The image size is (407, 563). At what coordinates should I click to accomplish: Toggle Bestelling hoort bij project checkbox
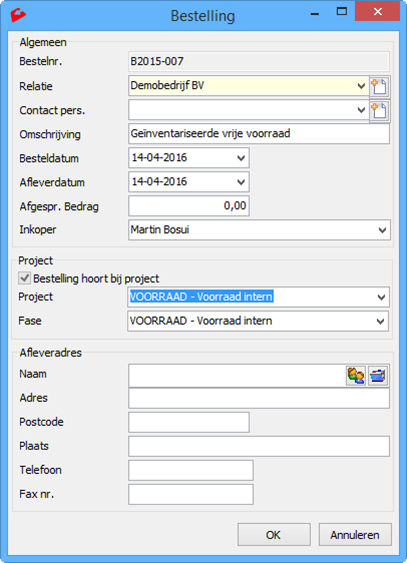tap(24, 278)
